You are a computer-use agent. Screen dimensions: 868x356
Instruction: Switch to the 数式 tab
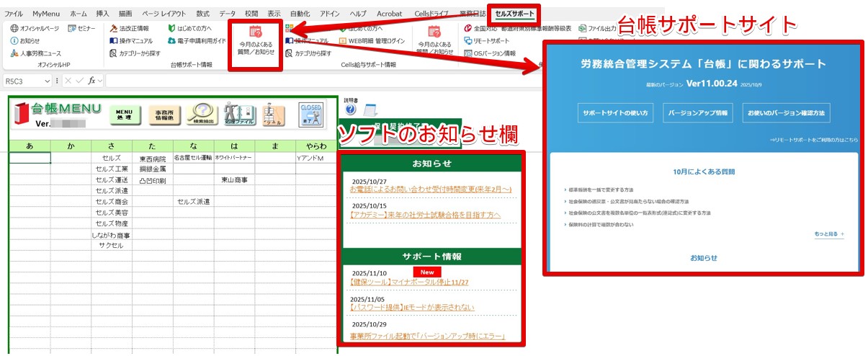[203, 14]
